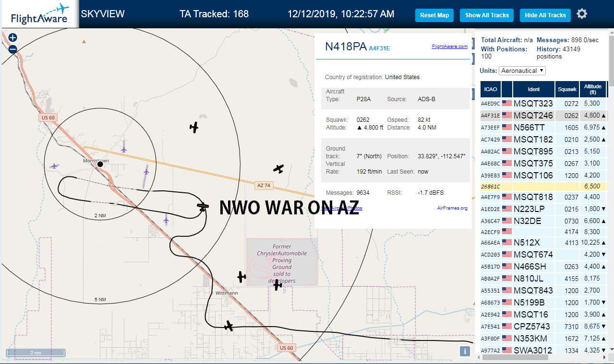Click the Hide All Tracks button
The width and height of the screenshot is (614, 364).
click(545, 15)
